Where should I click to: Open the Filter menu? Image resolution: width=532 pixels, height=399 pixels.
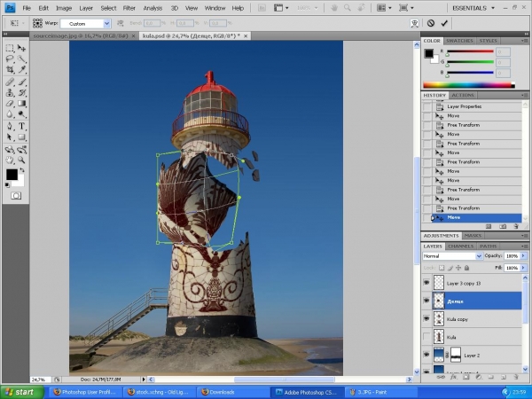point(129,8)
